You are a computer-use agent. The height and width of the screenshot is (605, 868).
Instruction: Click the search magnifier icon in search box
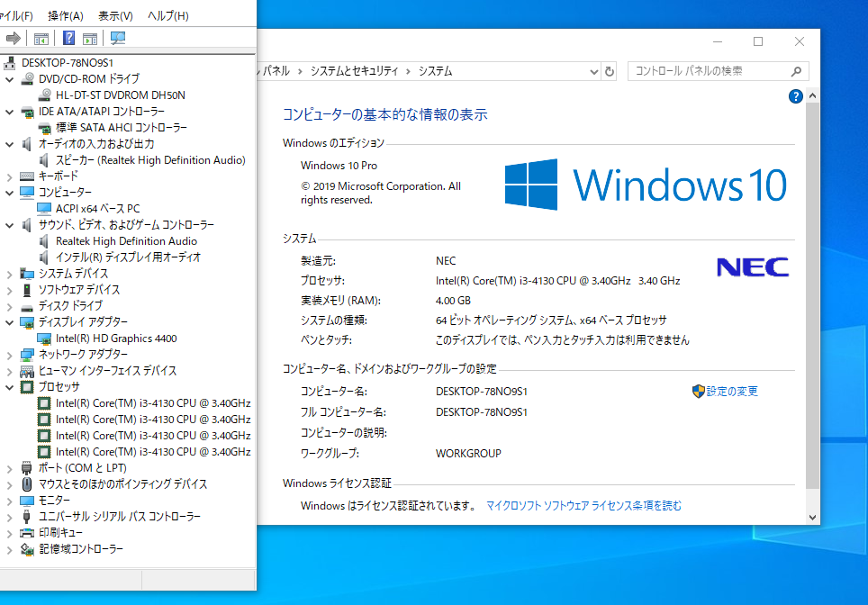pos(796,71)
